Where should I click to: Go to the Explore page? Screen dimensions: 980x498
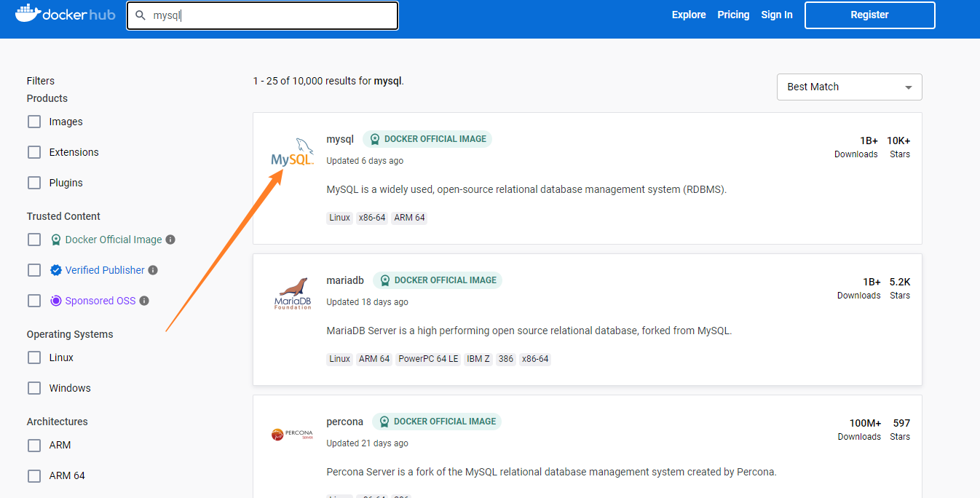(x=689, y=15)
